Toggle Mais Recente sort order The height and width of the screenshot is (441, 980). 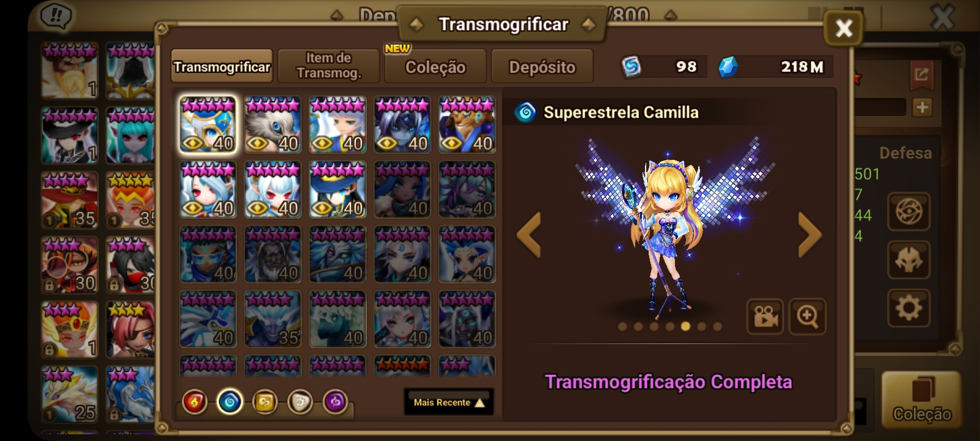[449, 402]
